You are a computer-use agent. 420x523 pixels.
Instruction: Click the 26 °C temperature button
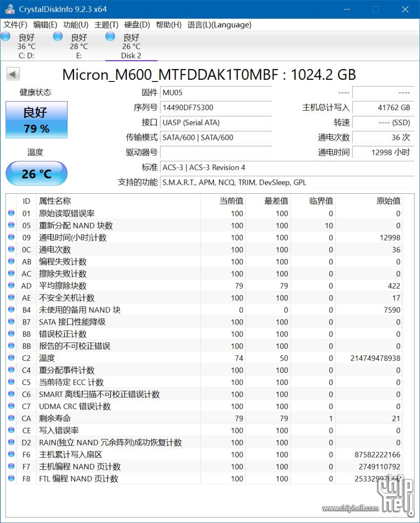pos(36,174)
